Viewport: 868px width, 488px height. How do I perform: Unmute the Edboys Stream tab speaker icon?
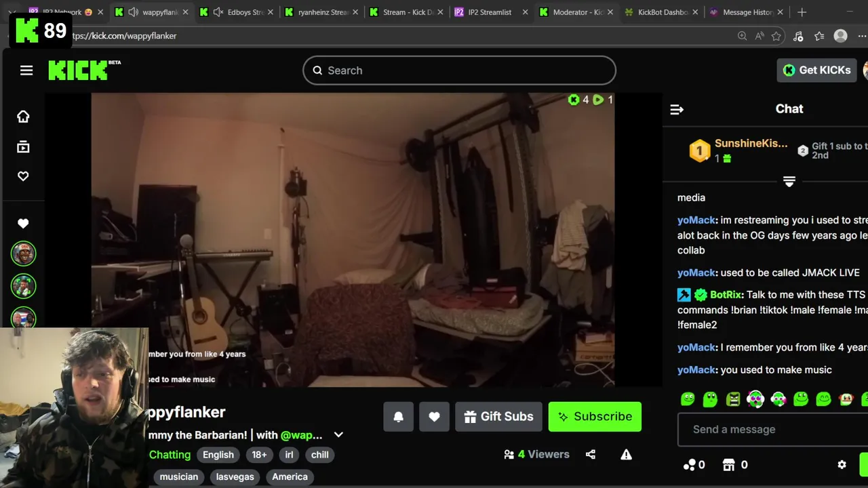218,12
